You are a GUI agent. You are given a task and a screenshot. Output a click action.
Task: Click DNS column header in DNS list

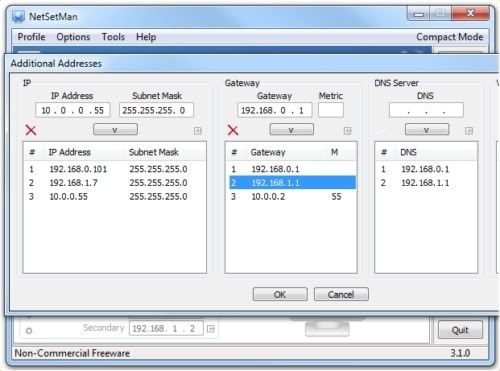[x=436, y=152]
